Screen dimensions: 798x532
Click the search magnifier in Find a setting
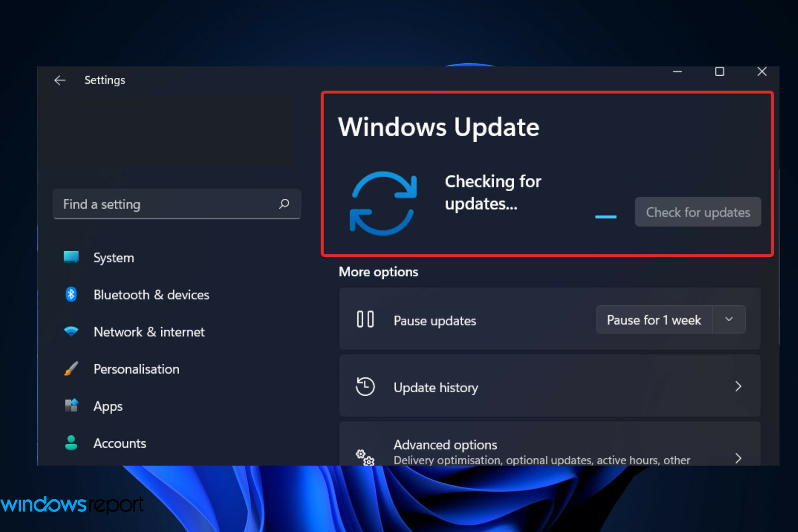tap(284, 204)
